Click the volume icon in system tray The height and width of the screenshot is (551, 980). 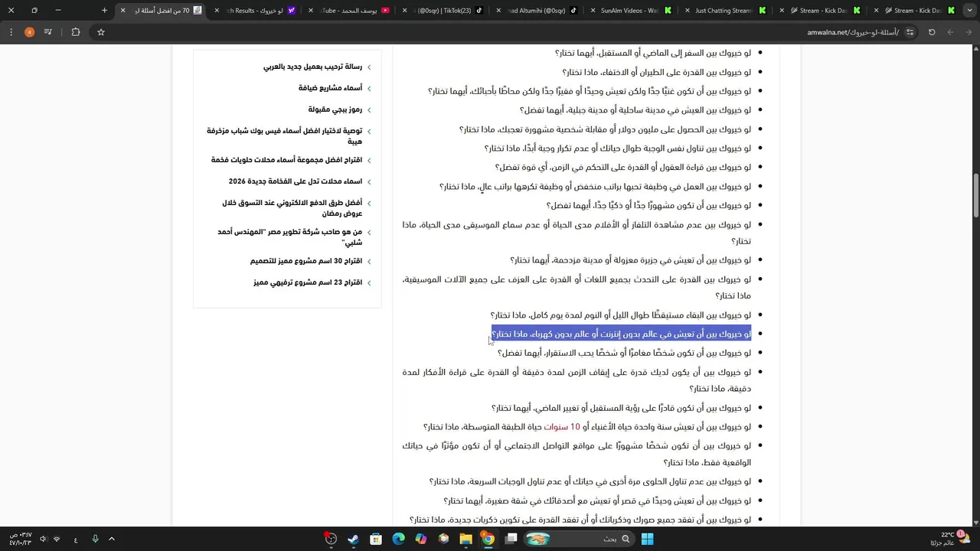pos(42,539)
